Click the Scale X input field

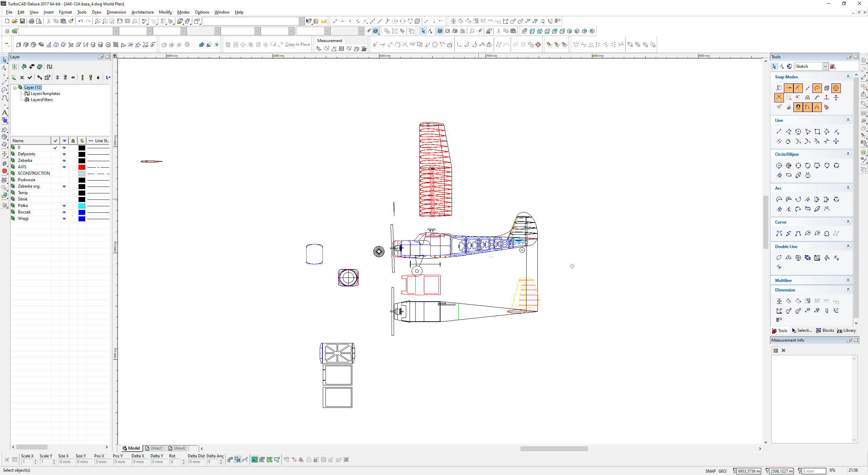(27, 462)
